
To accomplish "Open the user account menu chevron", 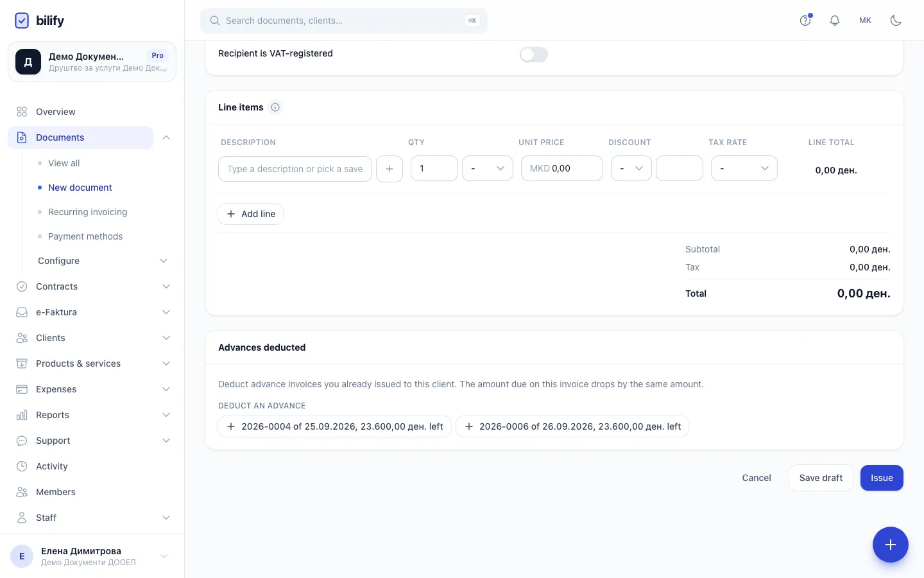I will click(x=164, y=556).
